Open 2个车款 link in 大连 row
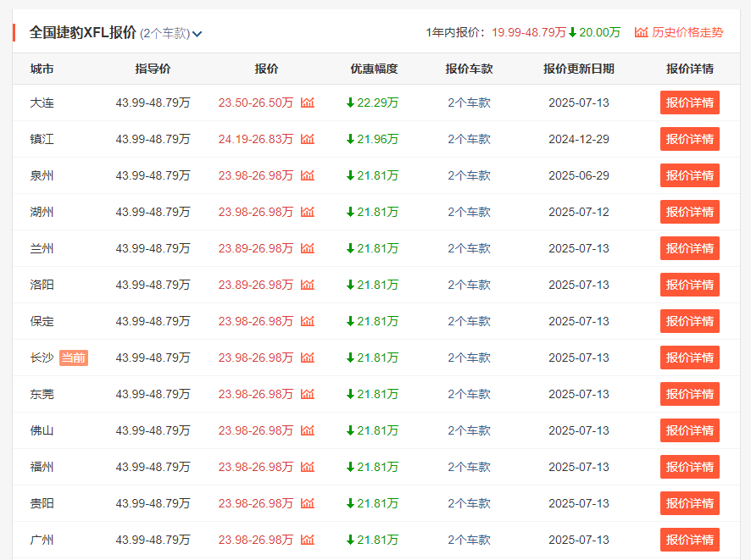 [x=469, y=103]
